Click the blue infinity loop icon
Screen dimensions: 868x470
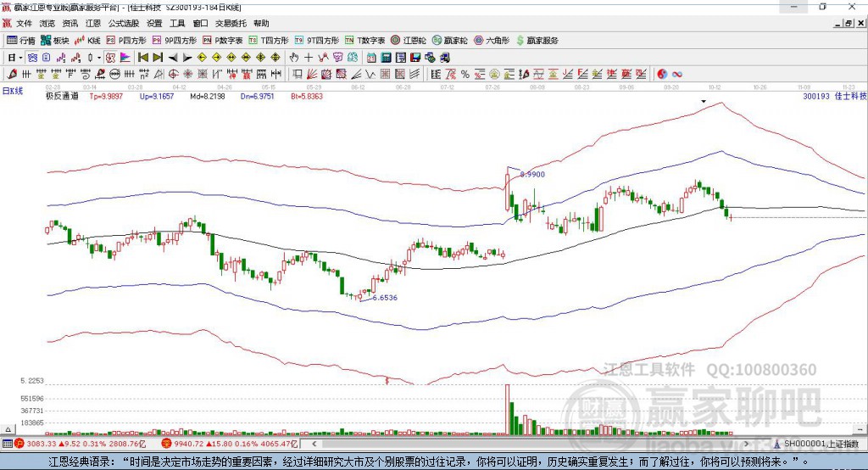(677, 75)
